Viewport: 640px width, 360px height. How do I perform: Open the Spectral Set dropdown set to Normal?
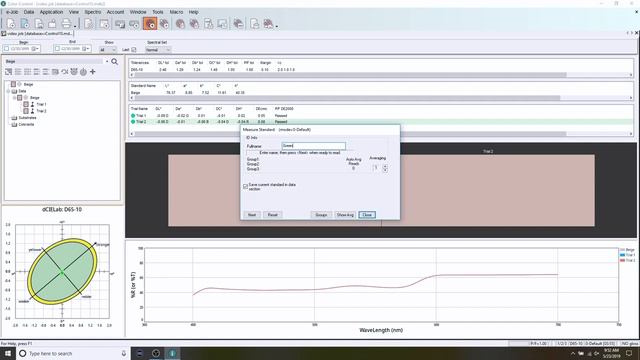point(158,50)
